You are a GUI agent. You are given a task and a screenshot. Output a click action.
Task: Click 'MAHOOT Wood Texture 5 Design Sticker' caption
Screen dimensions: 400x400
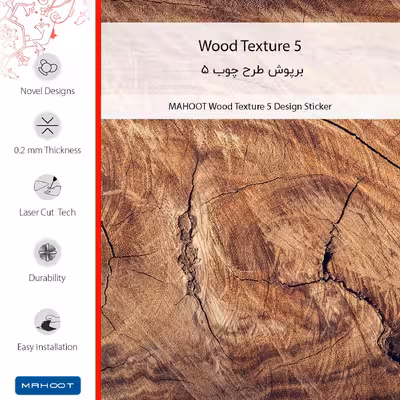250,107
